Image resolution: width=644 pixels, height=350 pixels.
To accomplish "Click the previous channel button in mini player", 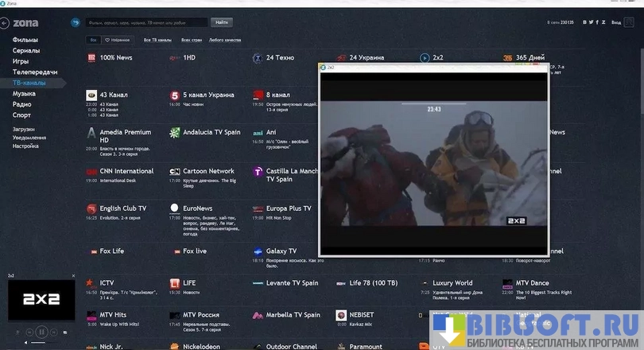I will (29, 331).
